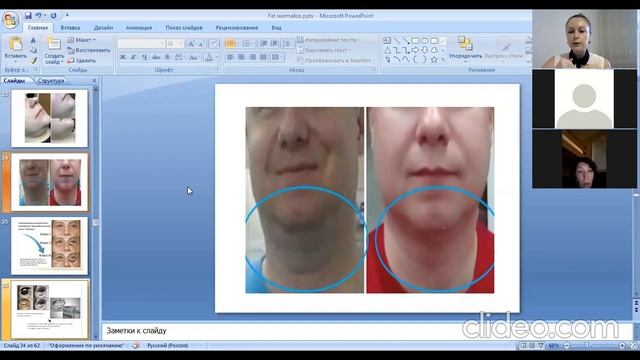Screen dimensions: 640x360
Task: Save the presentation from quick access toolbar
Action: tap(28, 16)
